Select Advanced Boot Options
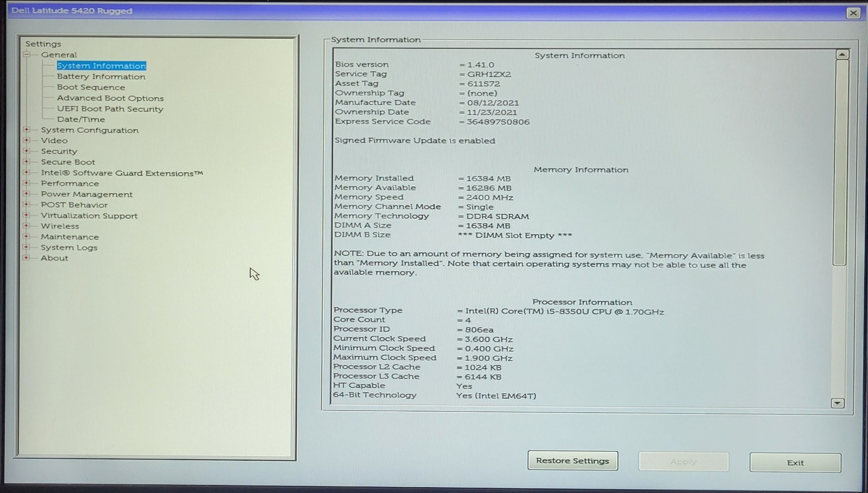868x493 pixels. click(x=110, y=98)
